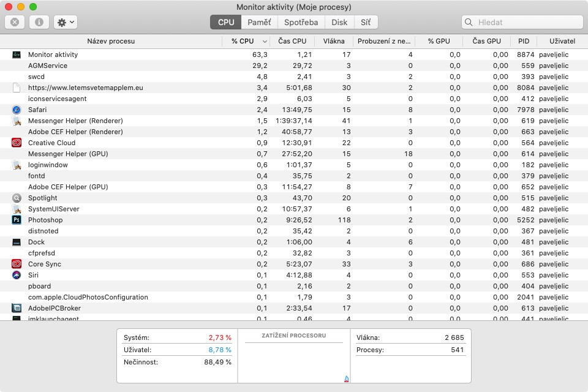The height and width of the screenshot is (392, 588).
Task: Toggle sort arrow on % CPU column
Action: pos(265,42)
